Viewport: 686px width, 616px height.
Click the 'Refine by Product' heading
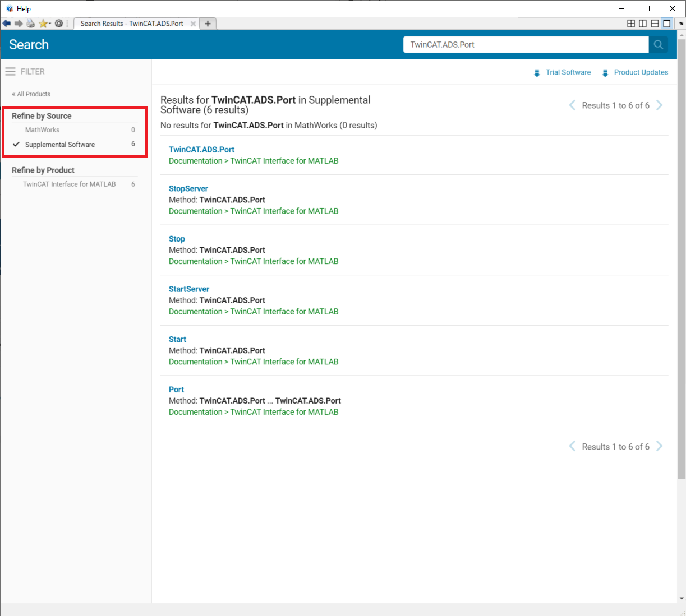43,170
